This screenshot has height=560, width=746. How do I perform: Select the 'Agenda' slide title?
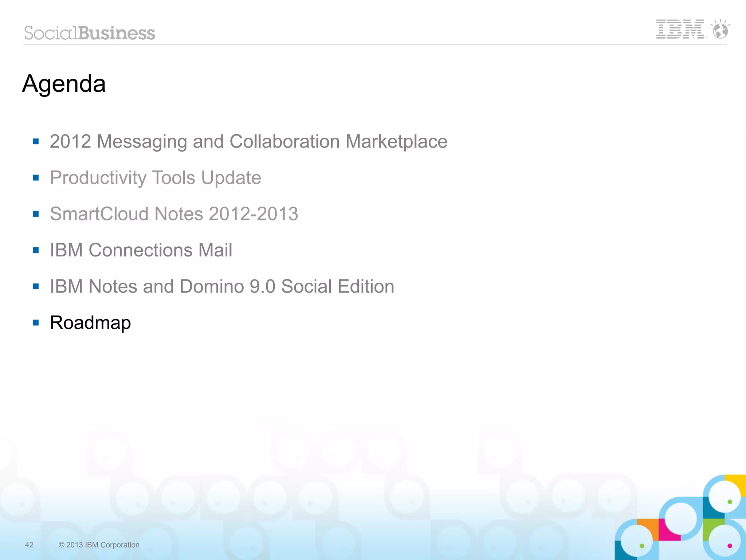(x=64, y=84)
